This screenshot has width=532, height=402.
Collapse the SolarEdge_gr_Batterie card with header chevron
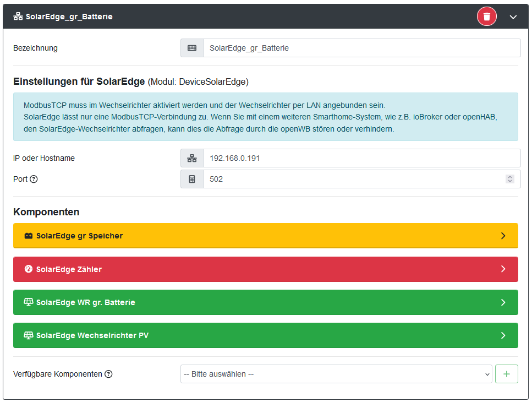tap(513, 17)
